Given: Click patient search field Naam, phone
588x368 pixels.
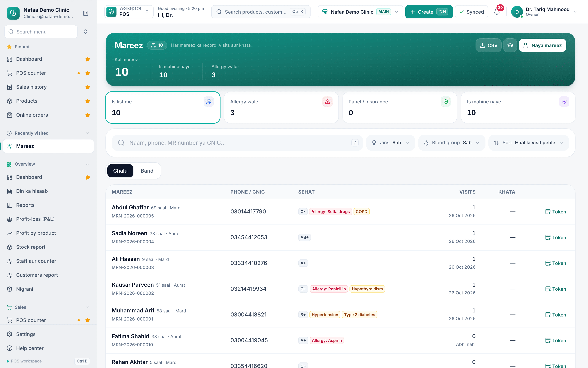Looking at the screenshot, I should coord(237,143).
